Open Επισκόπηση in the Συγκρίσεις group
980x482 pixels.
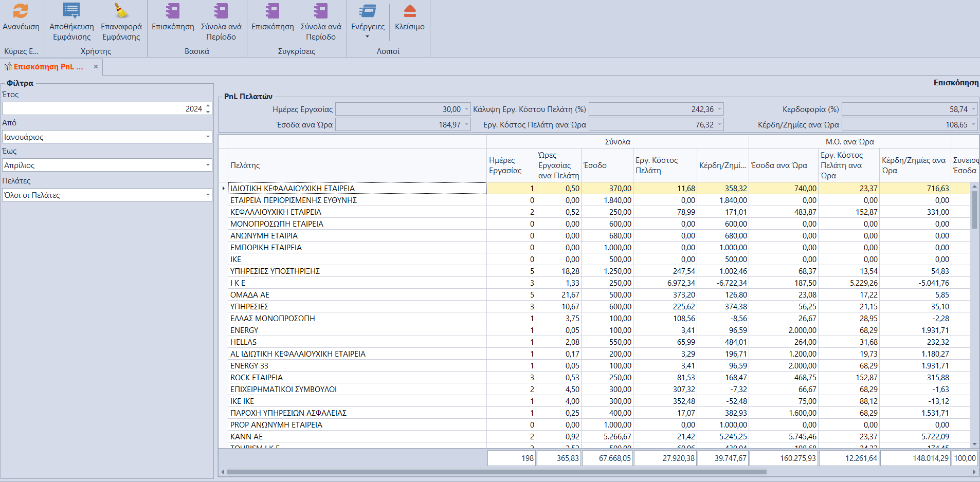pyautogui.click(x=273, y=11)
